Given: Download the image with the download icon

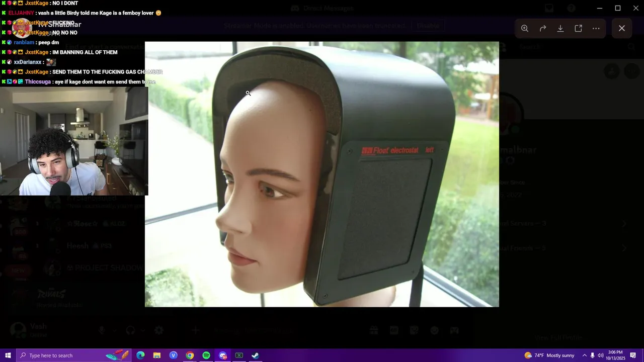Looking at the screenshot, I should pyautogui.click(x=560, y=29).
